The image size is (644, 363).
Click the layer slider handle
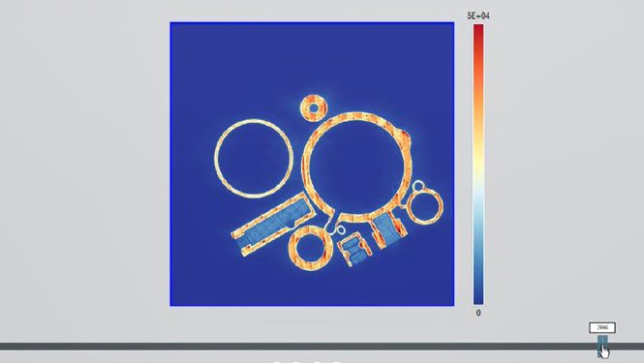pos(602,345)
